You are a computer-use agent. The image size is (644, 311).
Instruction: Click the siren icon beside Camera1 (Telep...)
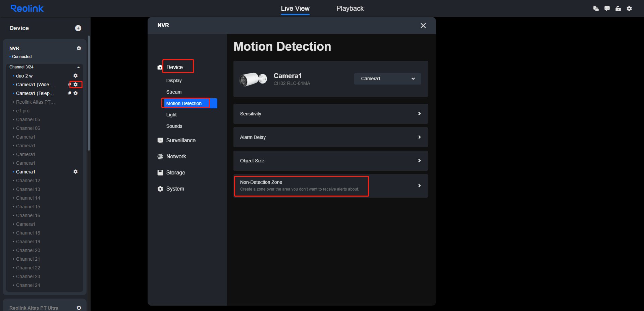(x=69, y=93)
